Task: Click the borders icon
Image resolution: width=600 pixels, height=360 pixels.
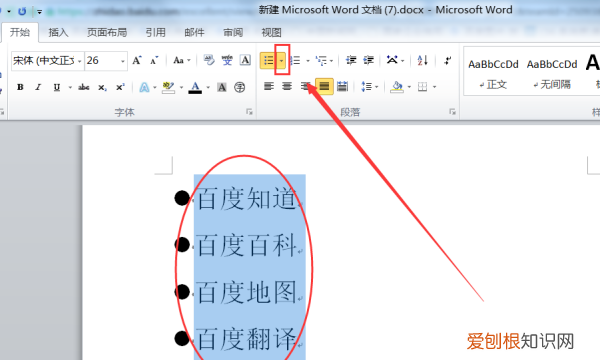Action: [423, 87]
